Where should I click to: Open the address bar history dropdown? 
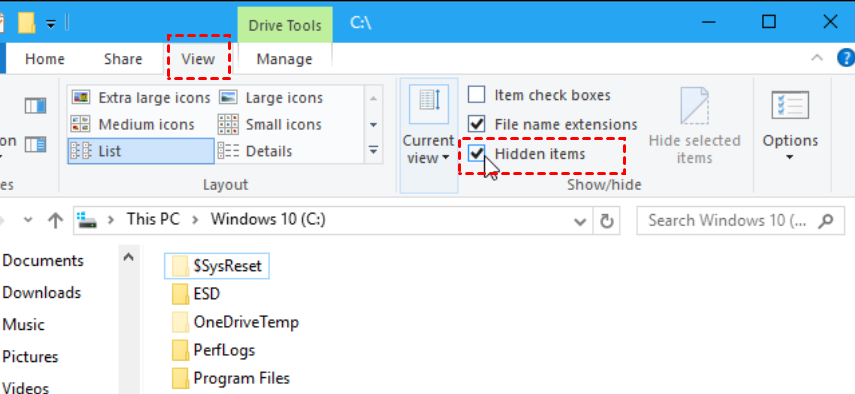pos(580,221)
